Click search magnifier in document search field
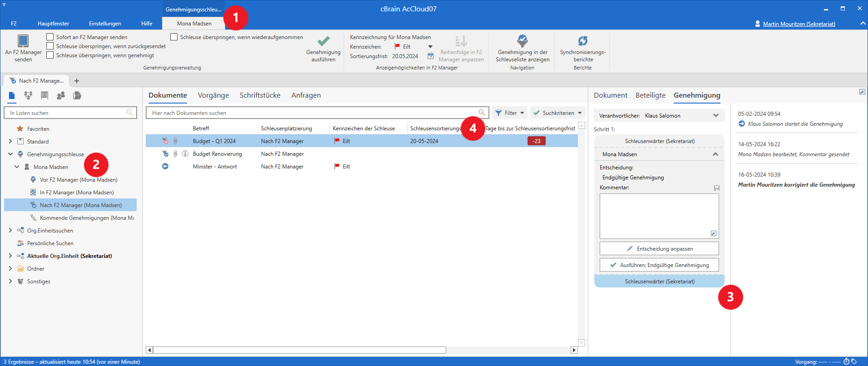The image size is (868, 366). pos(482,113)
